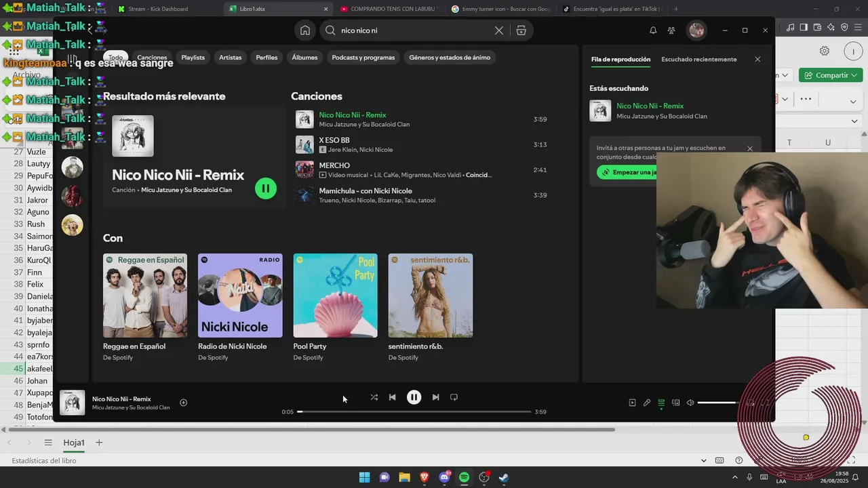The image size is (868, 488).
Task: Adjust the Spotify volume slider
Action: point(719,403)
